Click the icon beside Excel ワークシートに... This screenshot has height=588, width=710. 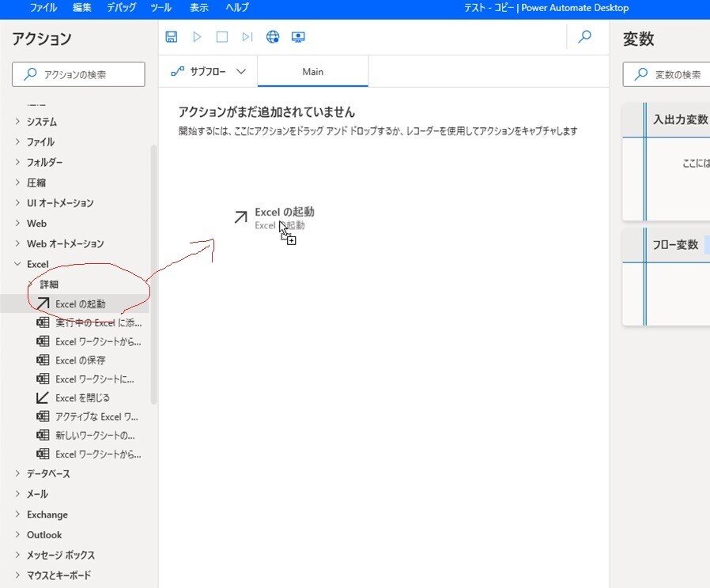[x=43, y=379]
